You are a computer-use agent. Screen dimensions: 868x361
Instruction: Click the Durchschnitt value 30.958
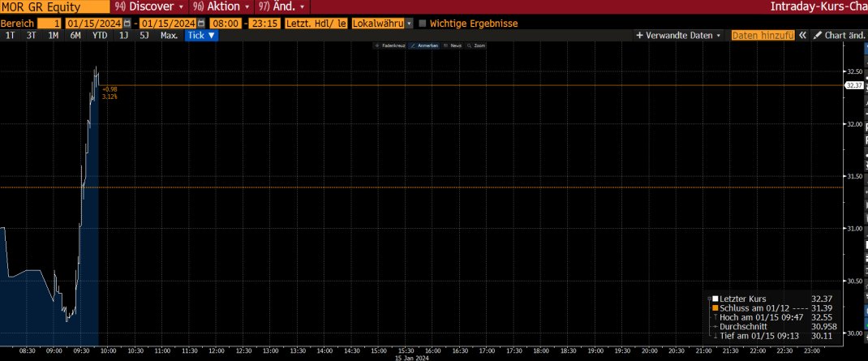[823, 327]
